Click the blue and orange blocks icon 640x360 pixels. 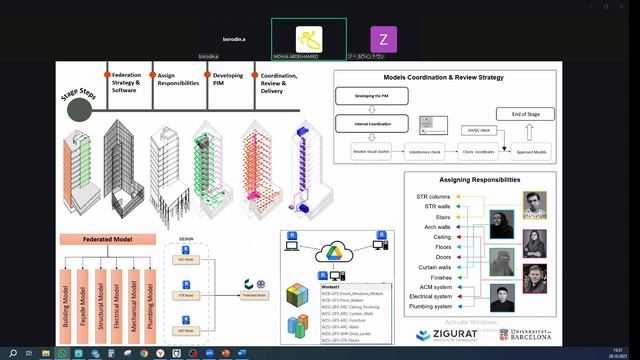298,325
